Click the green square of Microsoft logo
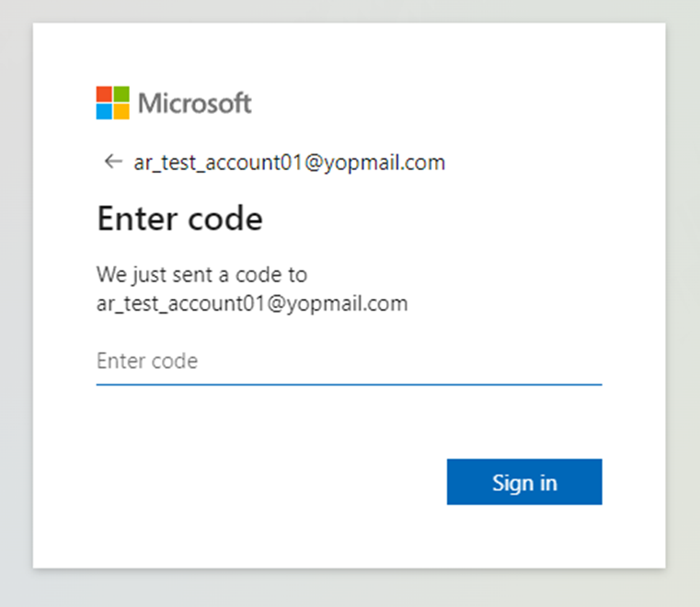The height and width of the screenshot is (607, 700). (121, 94)
